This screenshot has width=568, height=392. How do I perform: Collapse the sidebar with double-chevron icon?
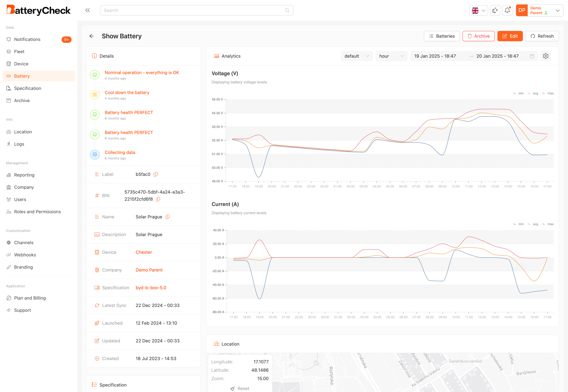click(88, 10)
